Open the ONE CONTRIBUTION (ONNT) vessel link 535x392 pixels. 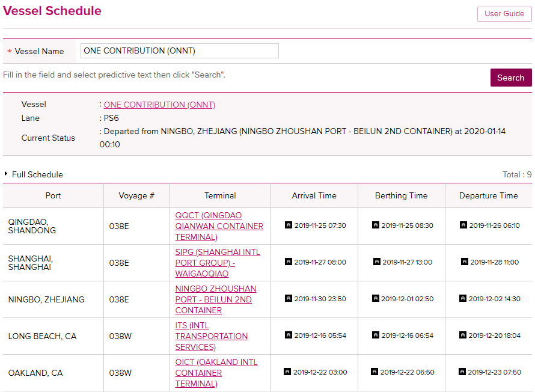click(x=159, y=104)
